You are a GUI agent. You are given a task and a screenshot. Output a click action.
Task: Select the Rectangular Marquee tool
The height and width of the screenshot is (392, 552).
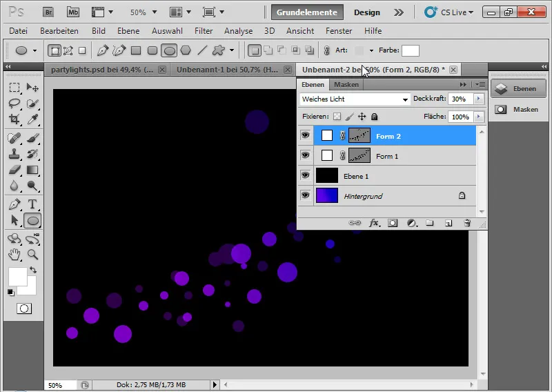14,88
